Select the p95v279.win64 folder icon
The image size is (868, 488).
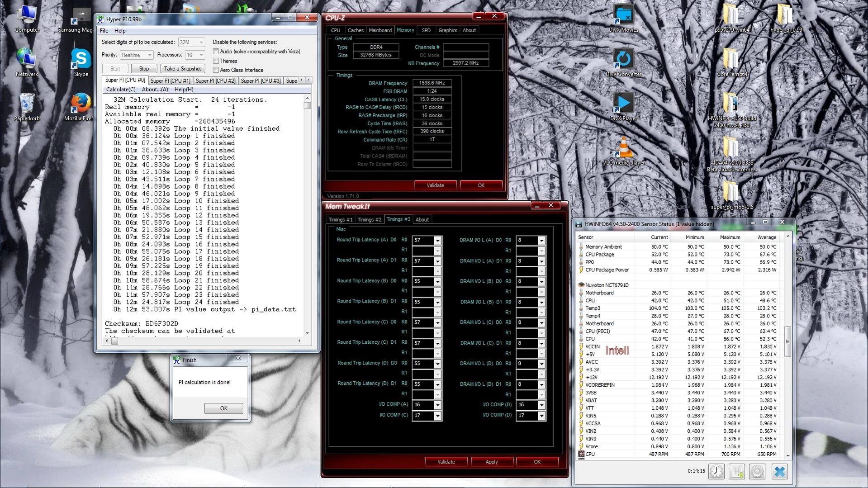(x=731, y=18)
